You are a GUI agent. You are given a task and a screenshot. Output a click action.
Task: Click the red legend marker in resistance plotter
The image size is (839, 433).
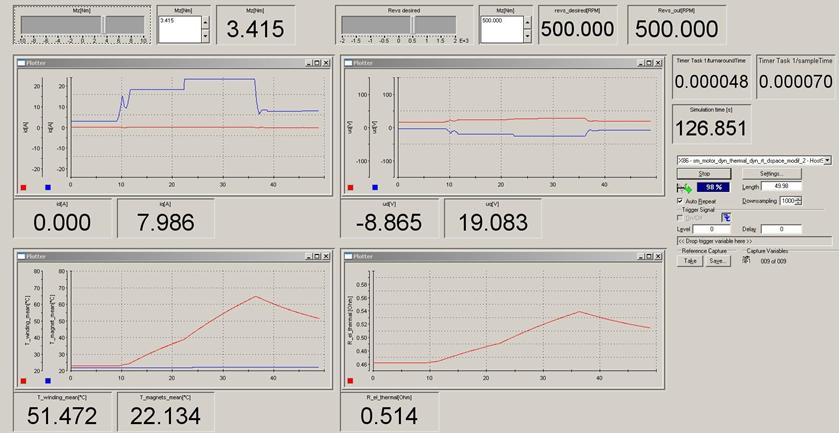(x=352, y=381)
